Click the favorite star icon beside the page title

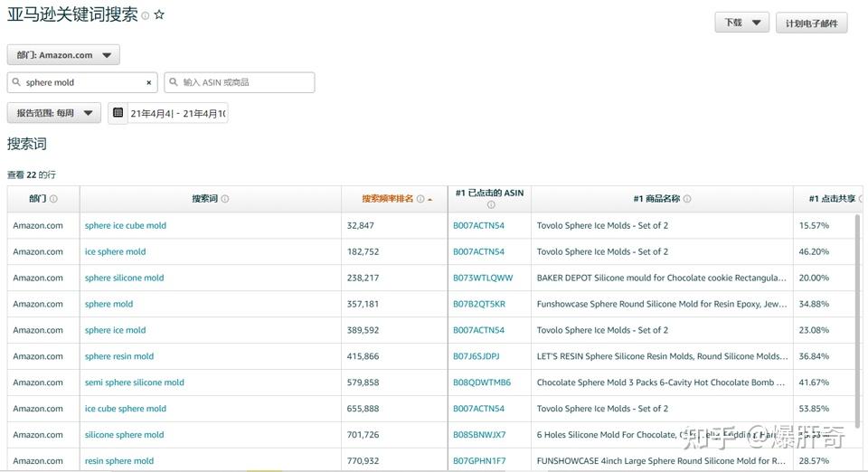(x=159, y=15)
